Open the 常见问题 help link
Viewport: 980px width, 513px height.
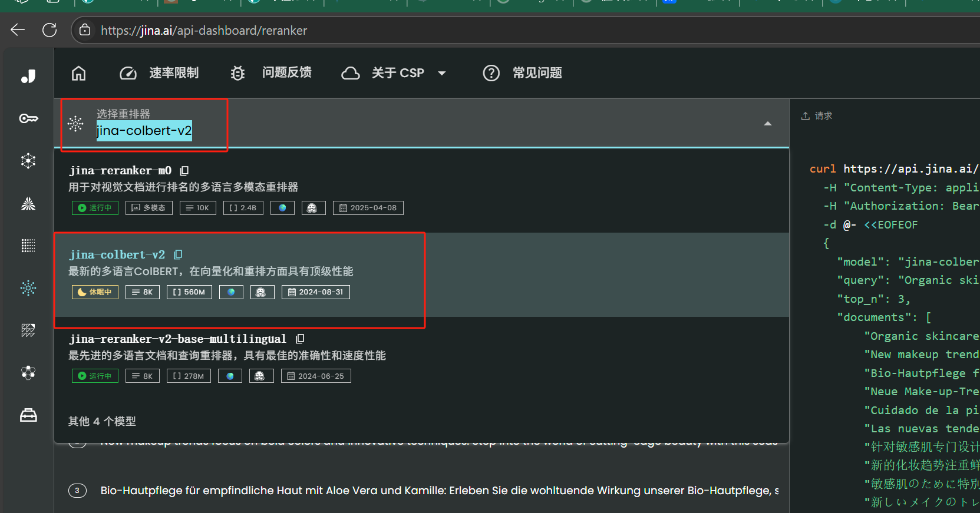click(523, 73)
